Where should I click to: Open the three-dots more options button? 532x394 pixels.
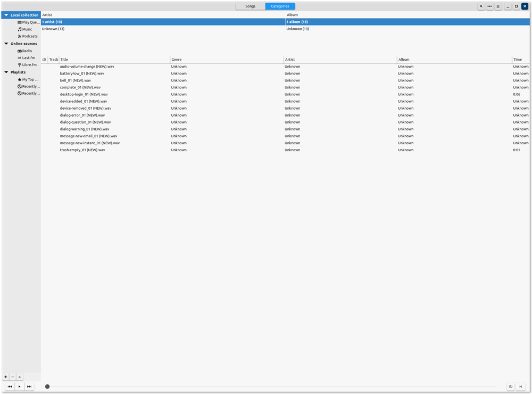point(489,6)
